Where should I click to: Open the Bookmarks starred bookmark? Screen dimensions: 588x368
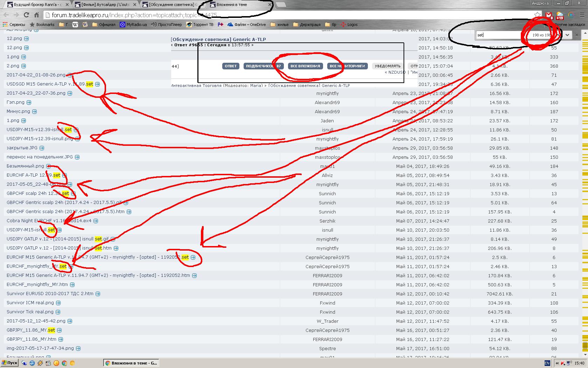(42, 25)
